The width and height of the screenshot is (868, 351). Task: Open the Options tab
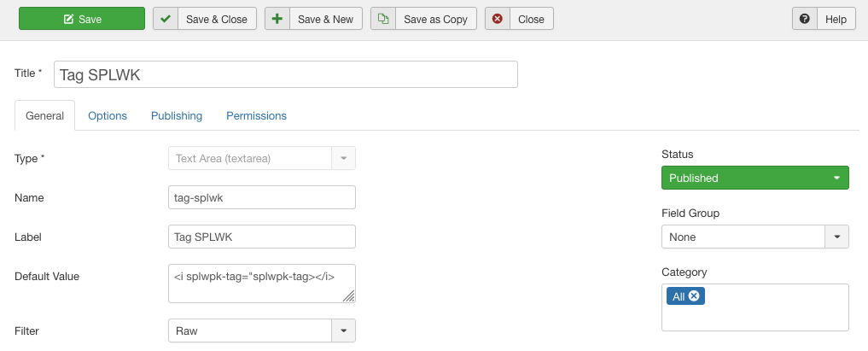point(108,115)
